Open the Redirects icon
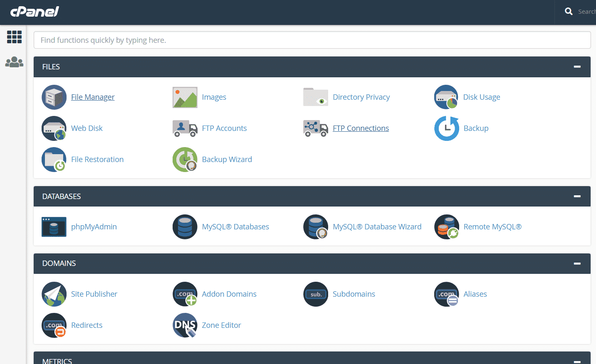This screenshot has height=364, width=596. click(x=54, y=325)
